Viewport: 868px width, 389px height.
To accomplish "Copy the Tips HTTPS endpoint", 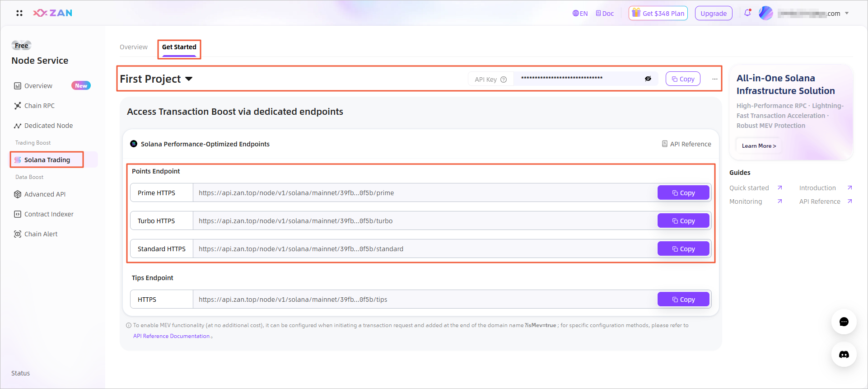I will (x=683, y=300).
